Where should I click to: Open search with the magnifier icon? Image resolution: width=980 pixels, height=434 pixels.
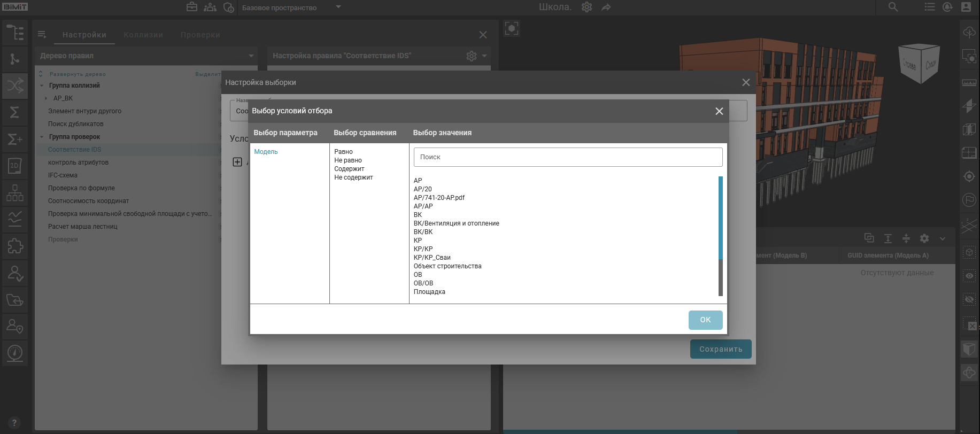(x=893, y=7)
